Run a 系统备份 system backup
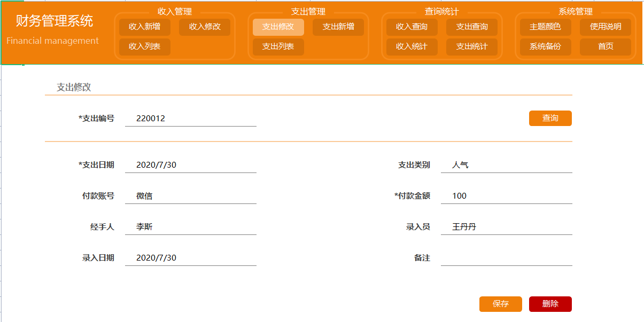644x322 pixels. 544,47
